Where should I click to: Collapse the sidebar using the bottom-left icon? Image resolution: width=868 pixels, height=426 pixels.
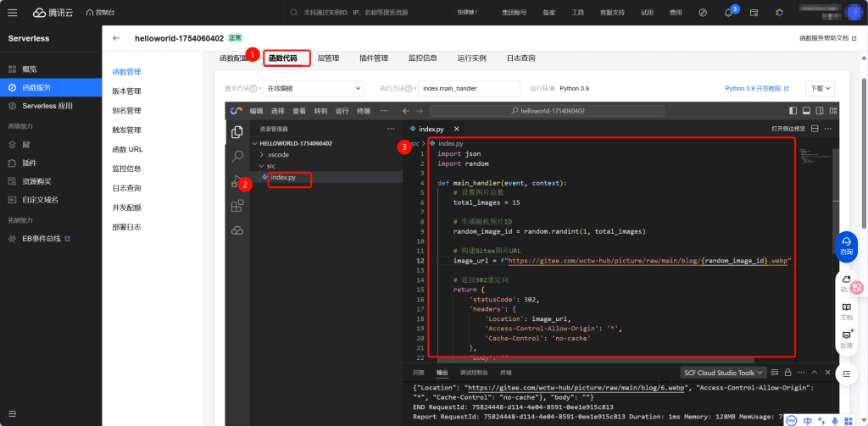click(12, 413)
